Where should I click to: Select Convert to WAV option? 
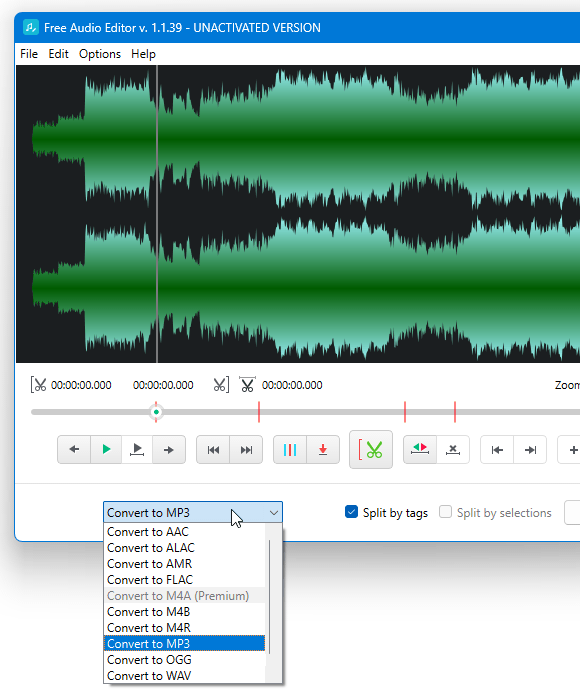(185, 675)
